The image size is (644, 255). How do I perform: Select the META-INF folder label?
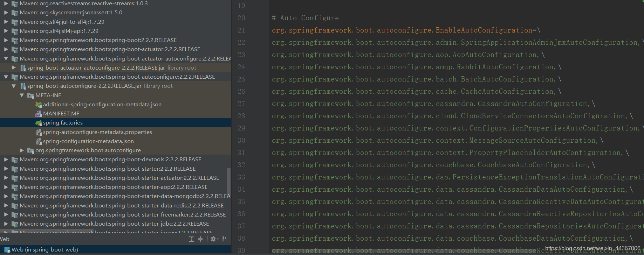tap(48, 95)
